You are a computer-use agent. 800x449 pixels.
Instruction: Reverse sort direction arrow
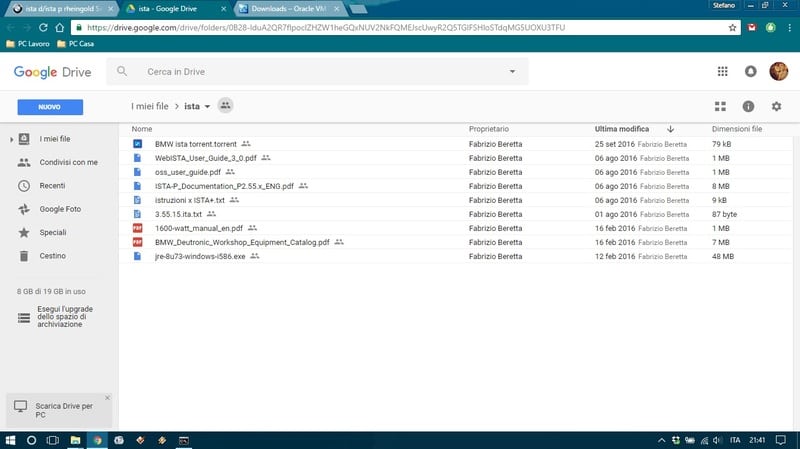pos(670,129)
